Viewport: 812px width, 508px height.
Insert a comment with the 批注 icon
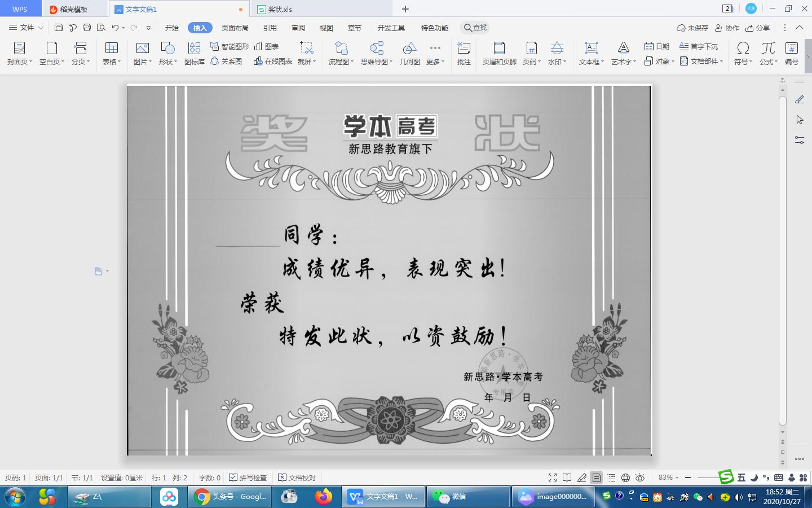click(464, 54)
